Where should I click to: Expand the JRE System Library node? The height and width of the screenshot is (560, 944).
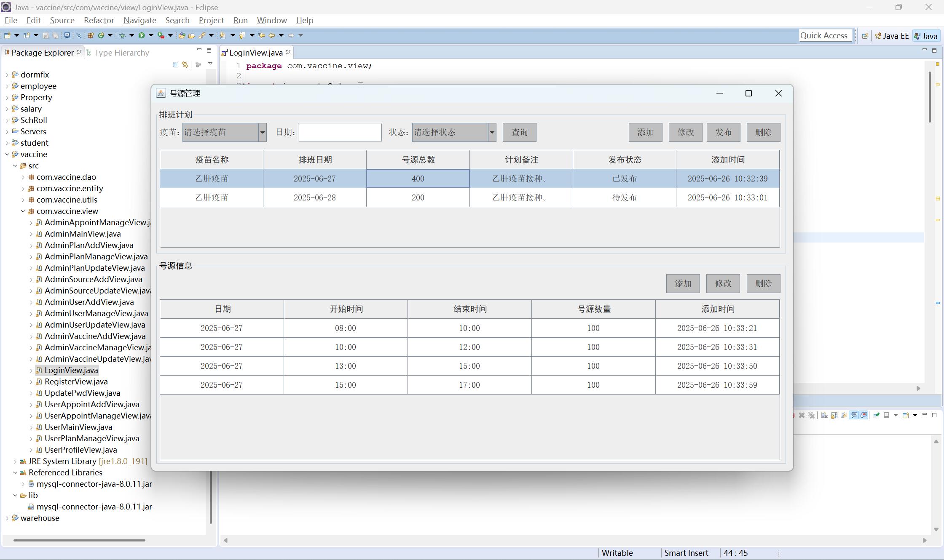pos(15,461)
